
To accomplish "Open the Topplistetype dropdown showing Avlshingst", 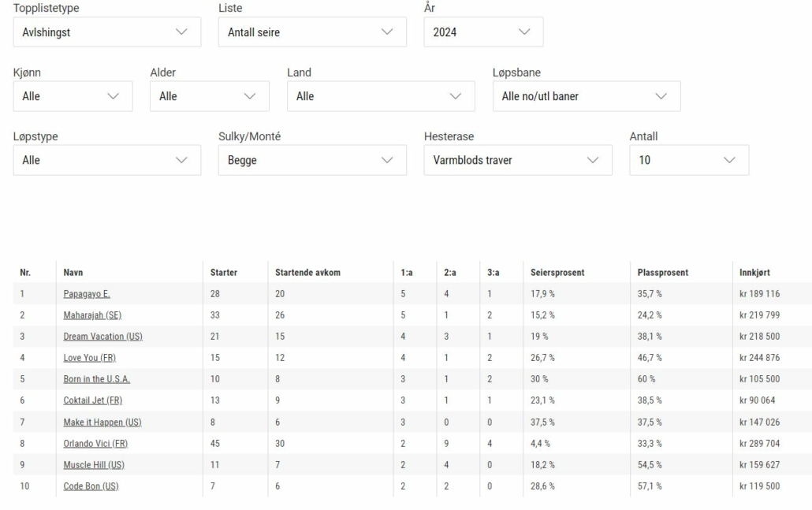I will (107, 32).
